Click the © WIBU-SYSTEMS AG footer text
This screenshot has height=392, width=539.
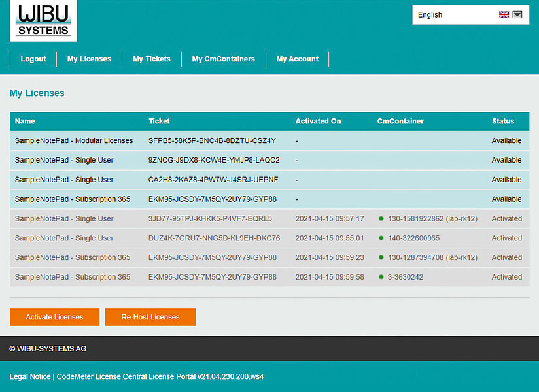coord(48,349)
